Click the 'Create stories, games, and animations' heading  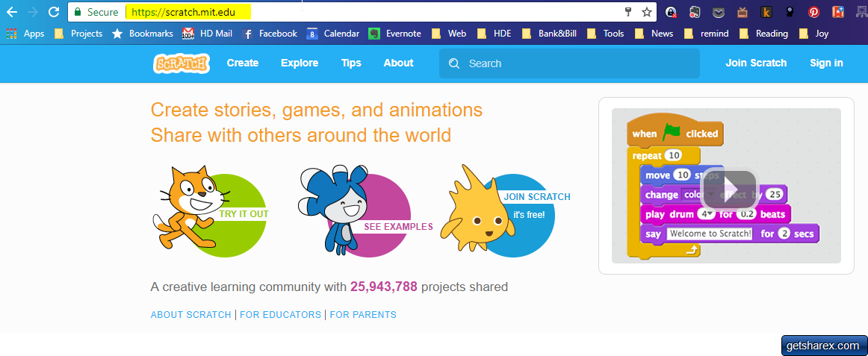317,110
